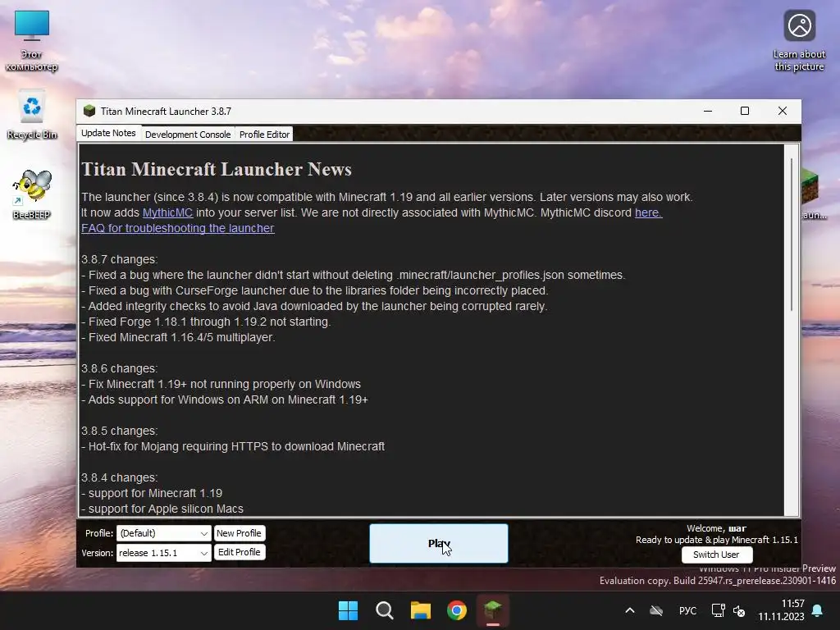The height and width of the screenshot is (630, 840).
Task: Click the Edit Profile button
Action: coord(239,552)
